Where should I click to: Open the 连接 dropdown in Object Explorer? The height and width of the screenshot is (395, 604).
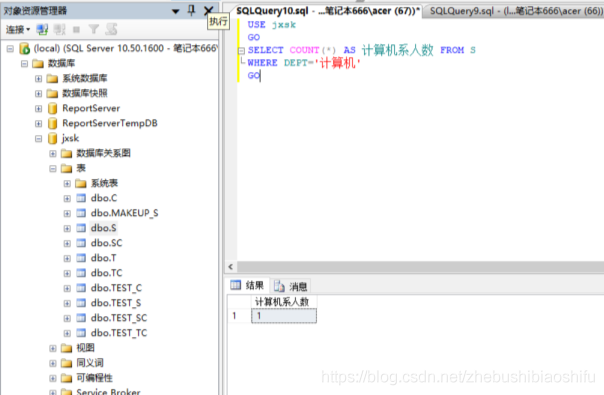pos(17,29)
